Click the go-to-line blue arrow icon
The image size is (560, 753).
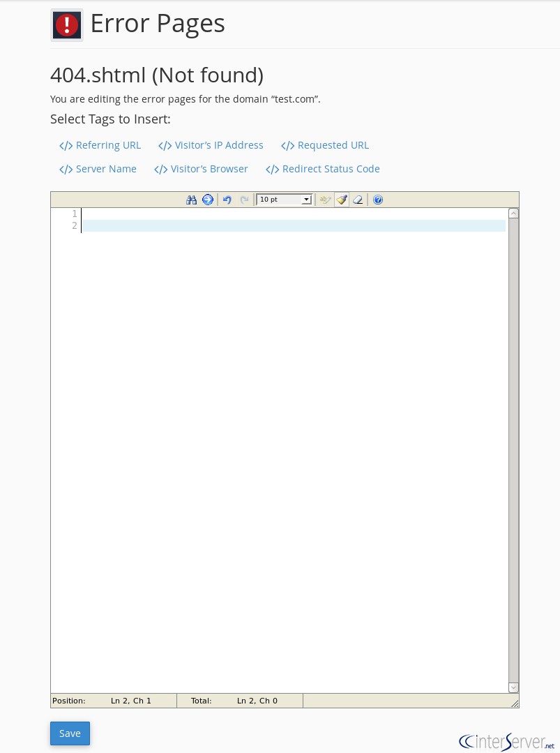(207, 200)
